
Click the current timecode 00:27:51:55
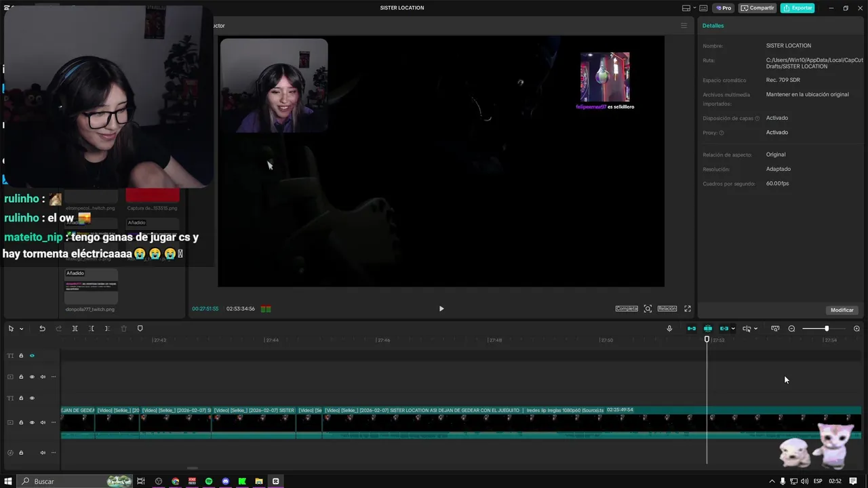click(205, 309)
